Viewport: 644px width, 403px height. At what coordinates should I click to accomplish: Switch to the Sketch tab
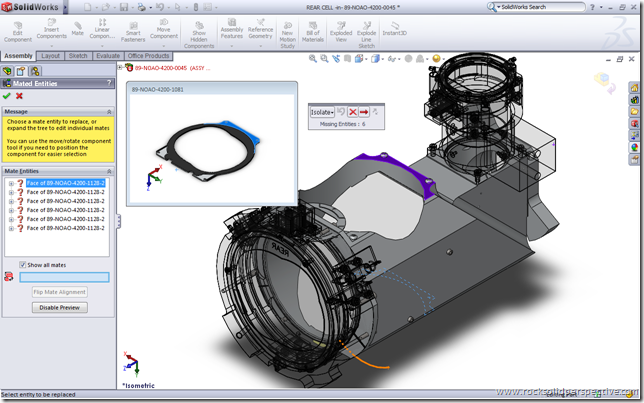78,56
